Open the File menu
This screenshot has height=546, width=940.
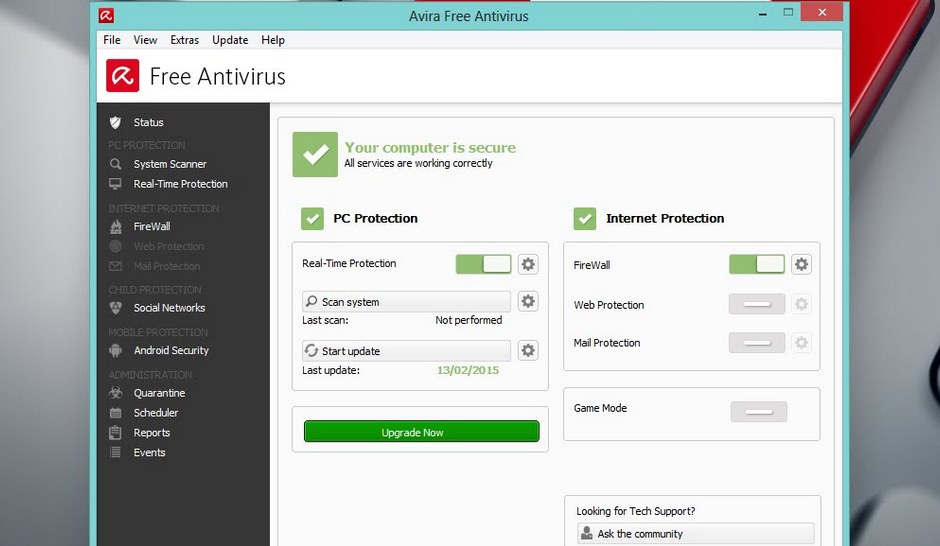point(112,40)
